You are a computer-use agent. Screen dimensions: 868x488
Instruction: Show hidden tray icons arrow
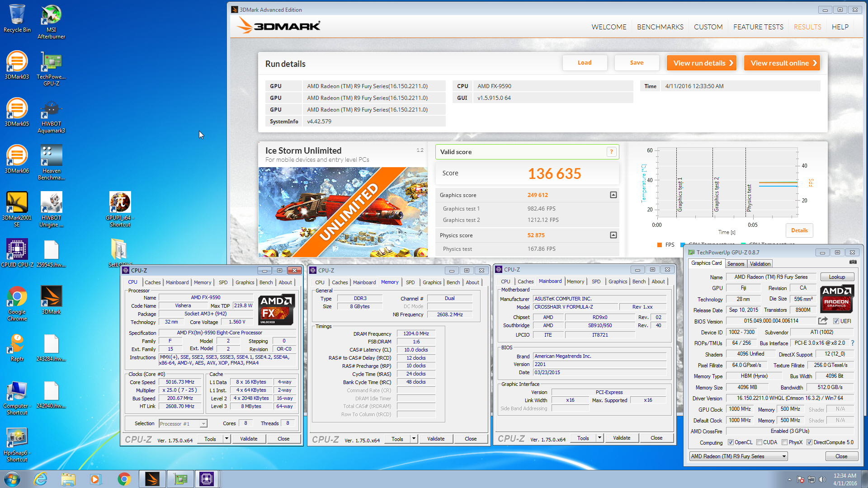[789, 479]
